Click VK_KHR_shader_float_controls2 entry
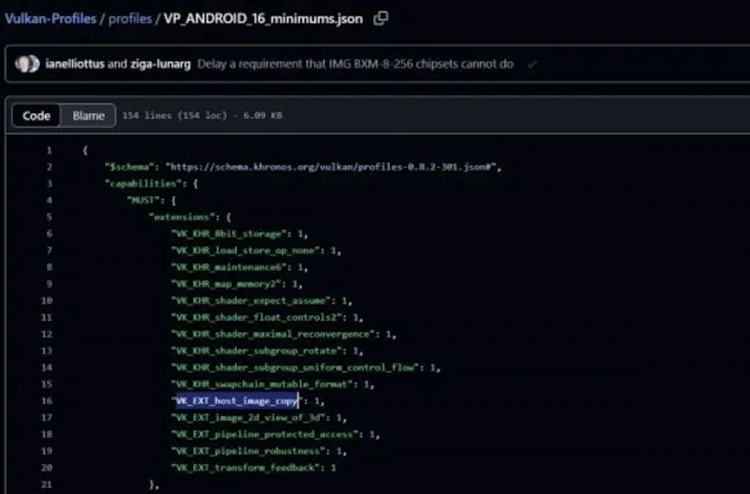 coord(259,318)
